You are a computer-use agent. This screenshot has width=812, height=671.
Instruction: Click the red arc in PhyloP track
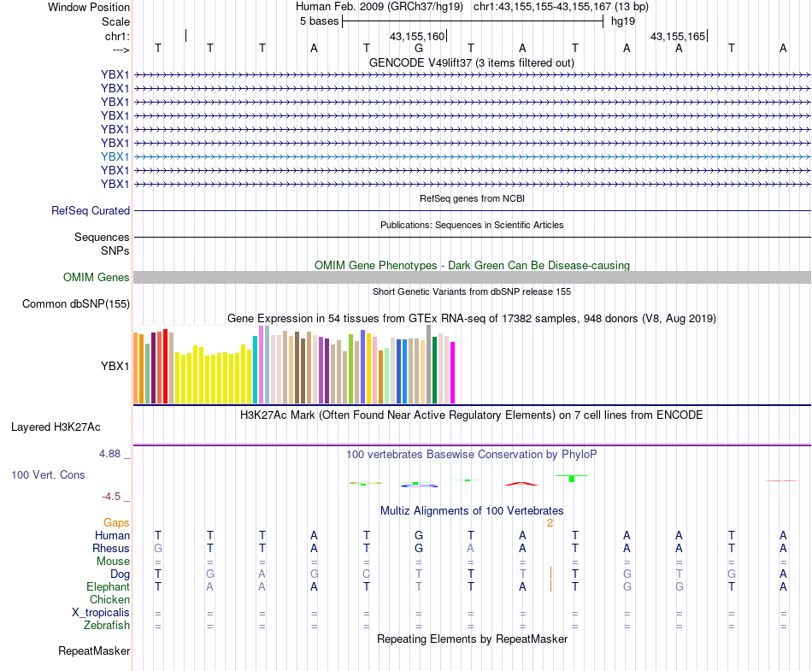[x=521, y=484]
